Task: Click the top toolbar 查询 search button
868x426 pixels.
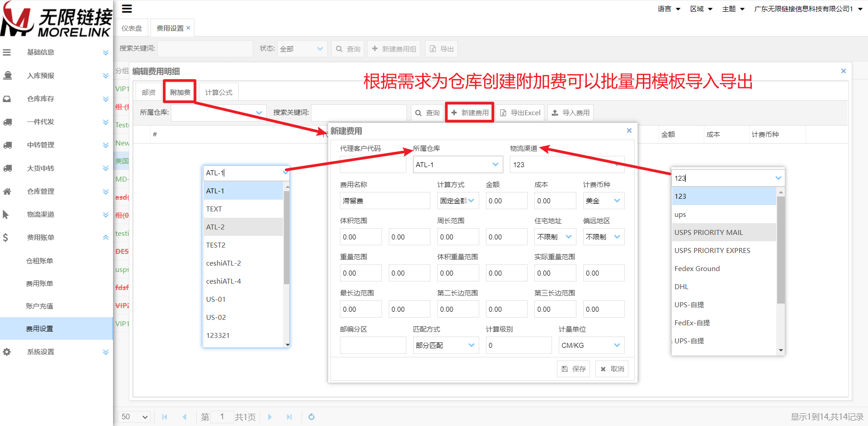Action: (x=348, y=49)
